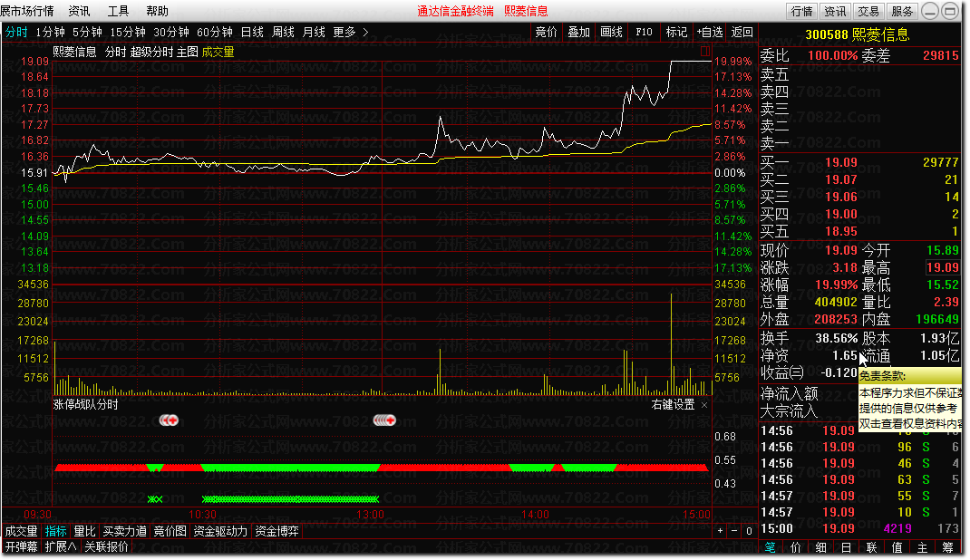Click the plus zoom button below chart

coord(720,531)
